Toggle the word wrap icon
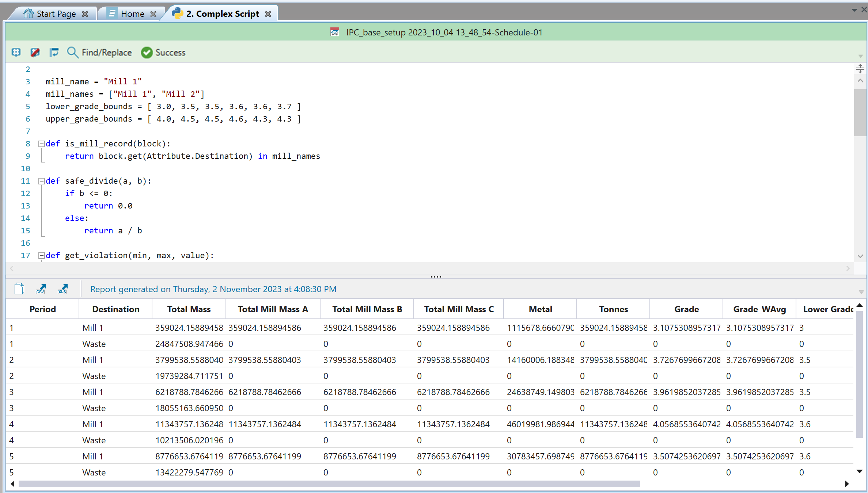The height and width of the screenshot is (493, 868). pyautogui.click(x=54, y=52)
